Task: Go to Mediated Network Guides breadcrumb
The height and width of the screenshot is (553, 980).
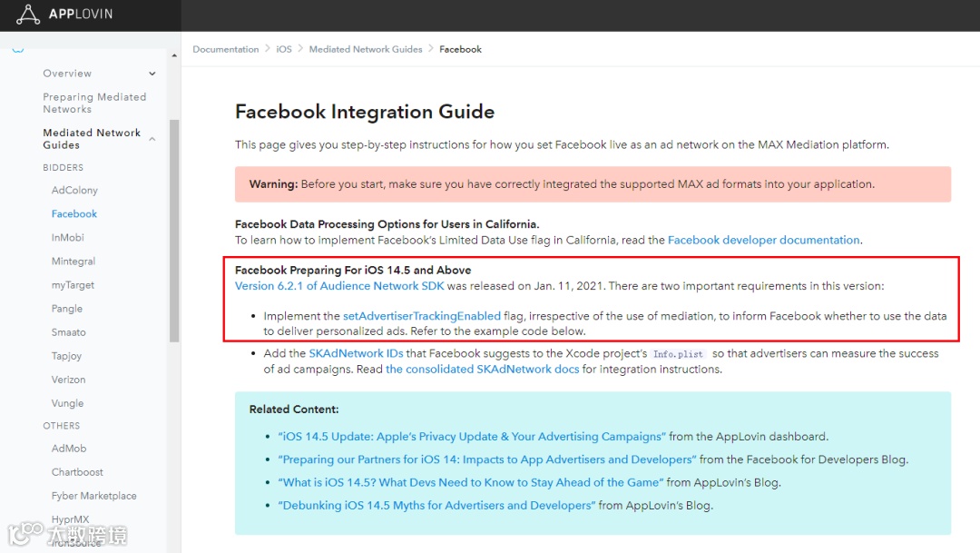Action: (366, 49)
